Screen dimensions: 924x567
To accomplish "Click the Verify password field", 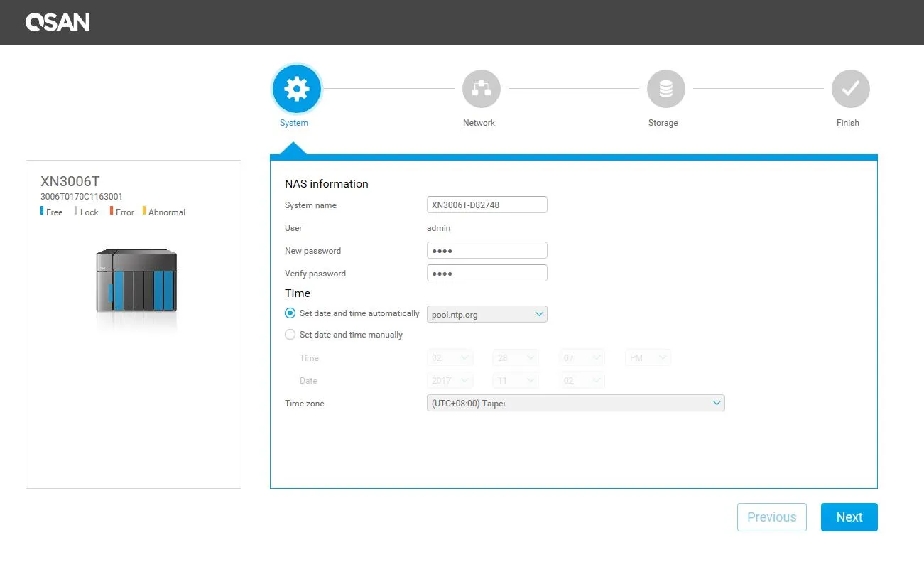I will 487,273.
